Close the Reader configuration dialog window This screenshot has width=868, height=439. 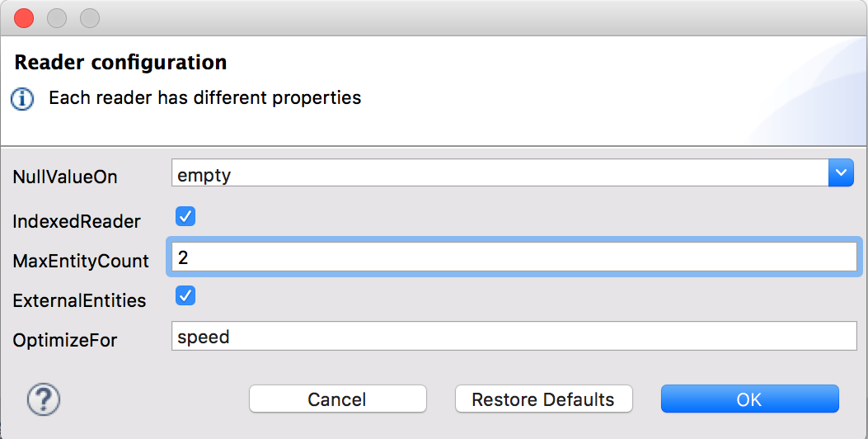point(24,17)
